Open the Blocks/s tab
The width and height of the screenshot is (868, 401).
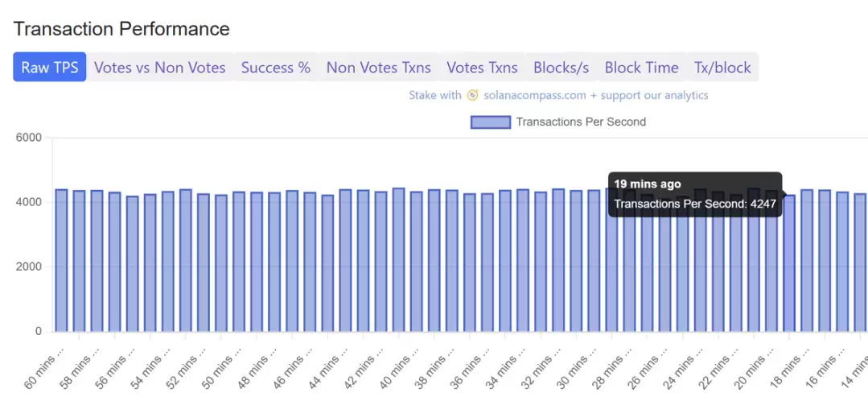[561, 68]
